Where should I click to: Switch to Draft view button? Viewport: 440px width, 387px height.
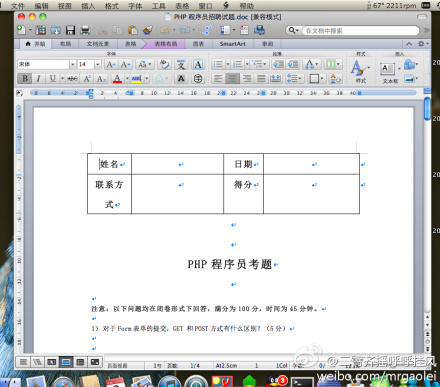tap(23, 362)
